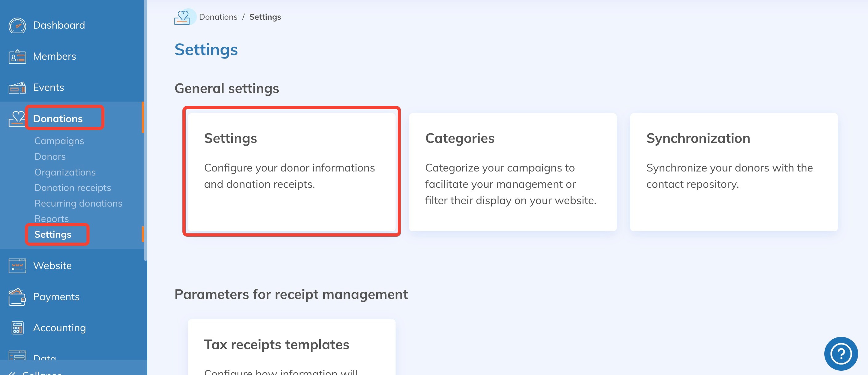Image resolution: width=868 pixels, height=375 pixels.
Task: Open the Synchronization settings card
Action: pyautogui.click(x=734, y=172)
